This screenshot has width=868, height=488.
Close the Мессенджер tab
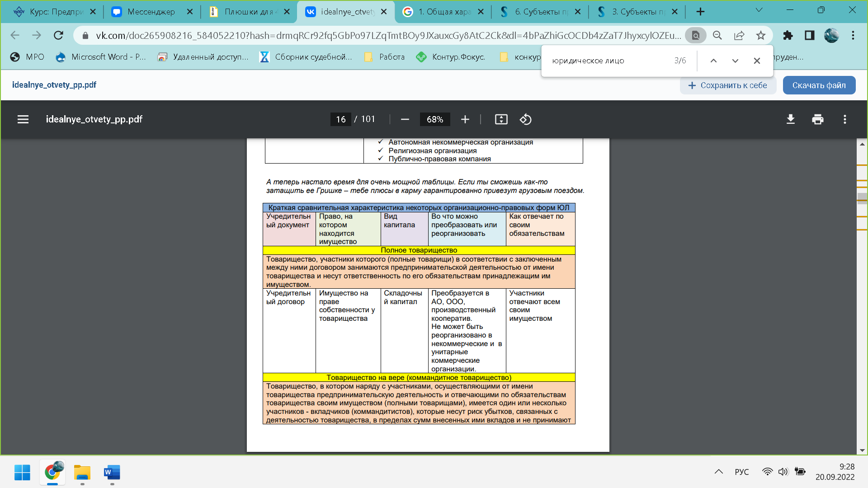coord(190,12)
